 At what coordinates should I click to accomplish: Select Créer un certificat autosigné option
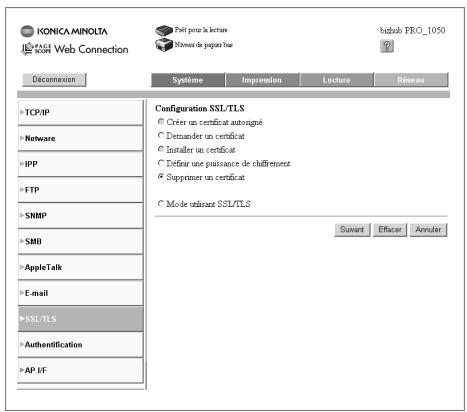[x=161, y=122]
